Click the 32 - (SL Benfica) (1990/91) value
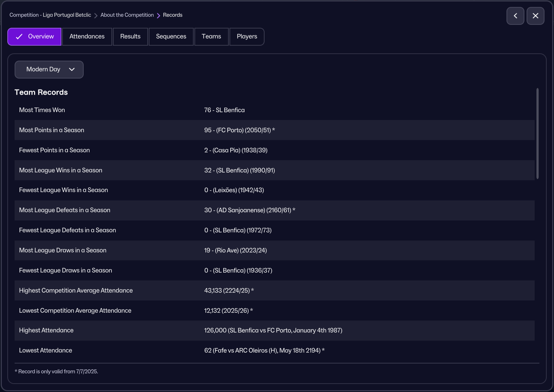This screenshot has height=392, width=554. 240,170
